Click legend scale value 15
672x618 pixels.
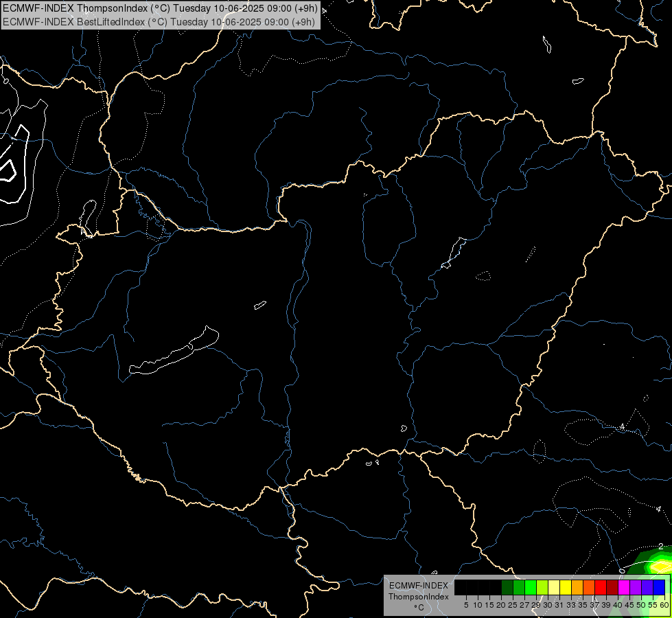coord(489,605)
